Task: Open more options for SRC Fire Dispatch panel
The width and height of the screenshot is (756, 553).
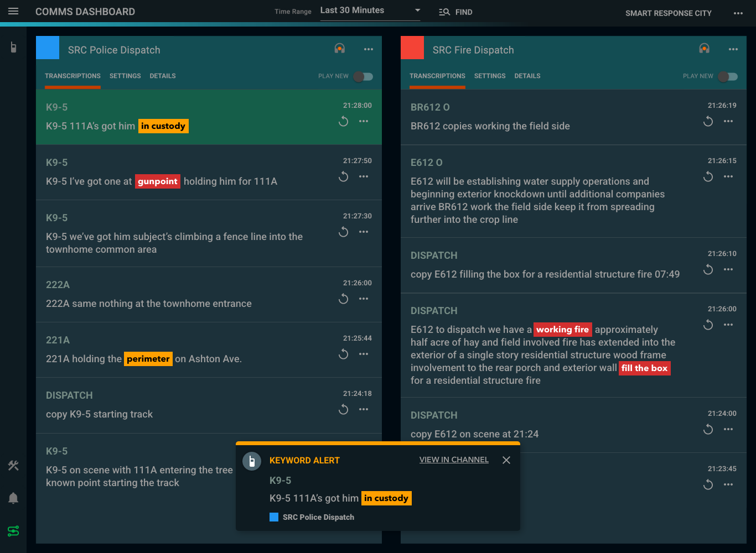Action: 733,49
